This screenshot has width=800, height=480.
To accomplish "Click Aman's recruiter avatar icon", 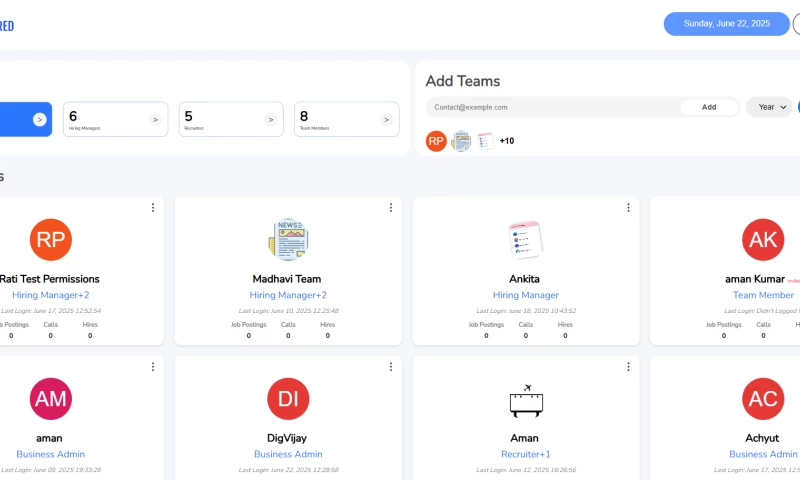I will (525, 400).
